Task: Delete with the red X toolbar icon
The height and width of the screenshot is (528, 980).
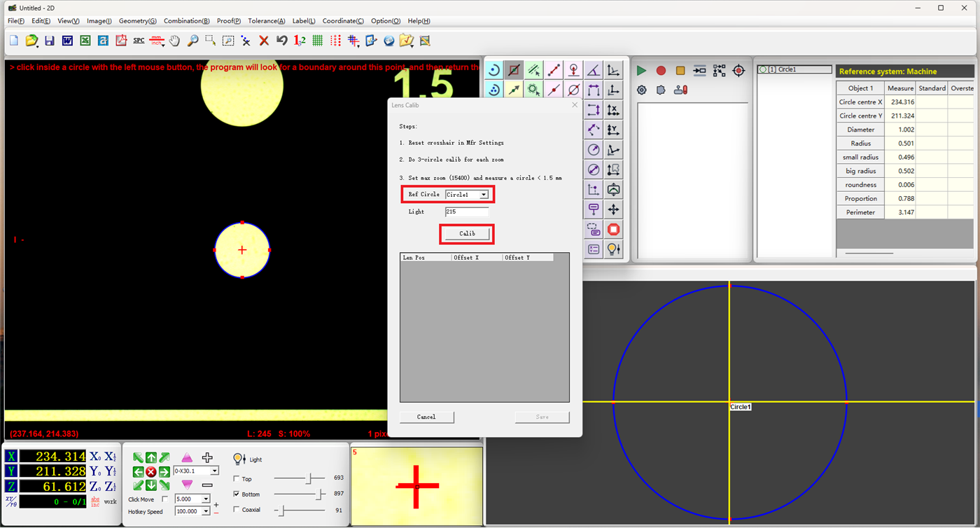Action: coord(264,41)
